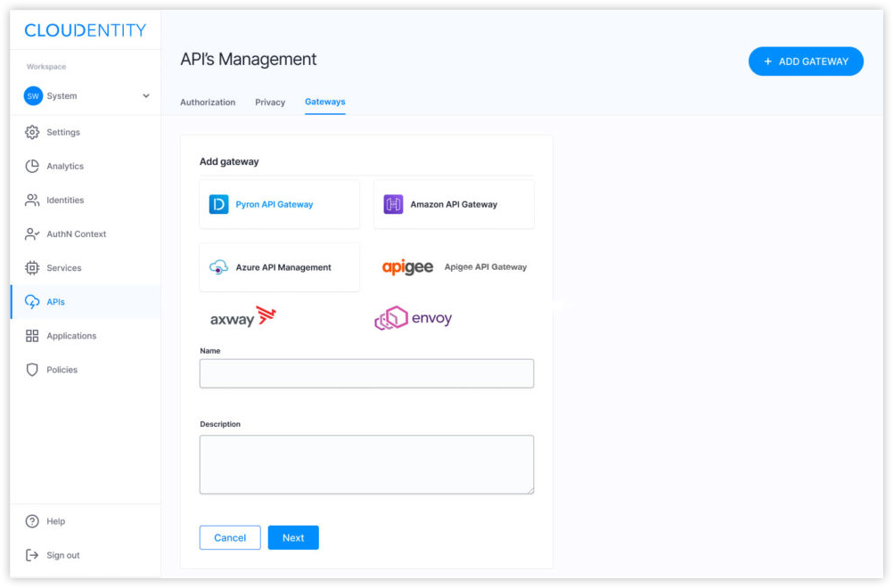The height and width of the screenshot is (588, 893).
Task: Click the Pyron API Gateway logo icon
Action: pyautogui.click(x=218, y=204)
